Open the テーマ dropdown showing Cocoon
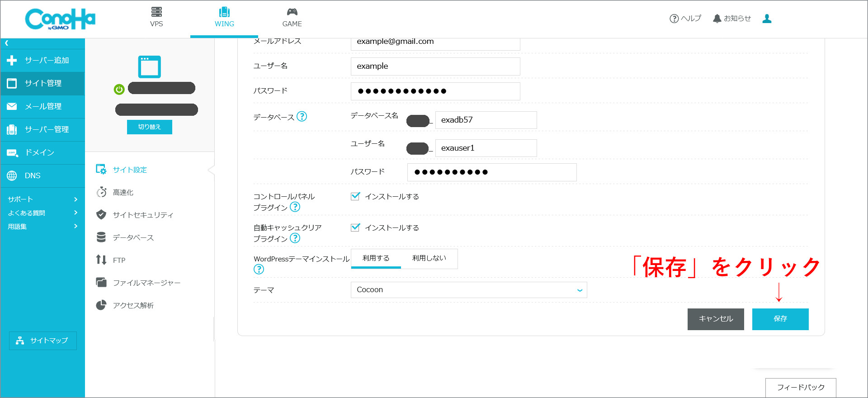The height and width of the screenshot is (398, 868). (x=468, y=290)
